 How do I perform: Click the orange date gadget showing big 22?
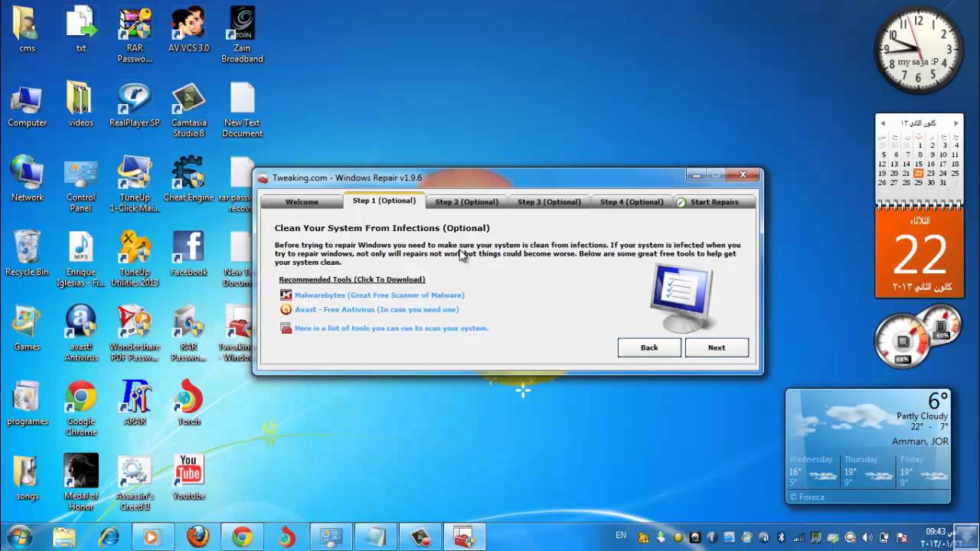920,253
